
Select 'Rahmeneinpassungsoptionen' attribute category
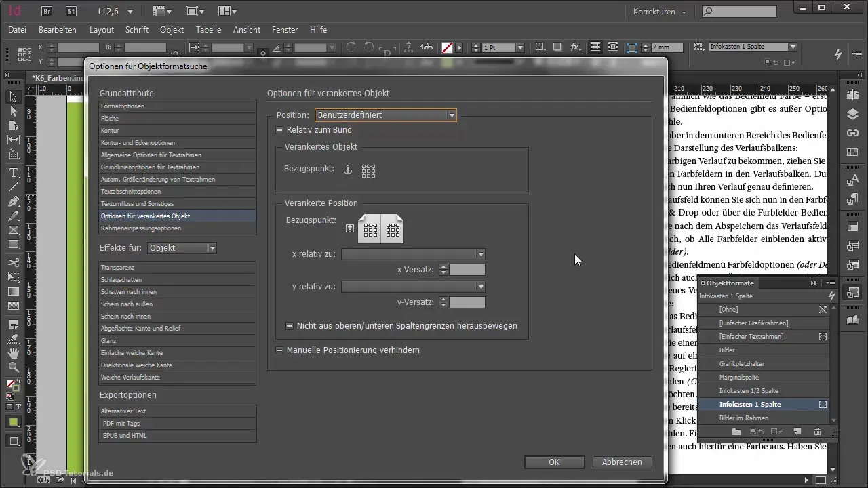(178, 228)
